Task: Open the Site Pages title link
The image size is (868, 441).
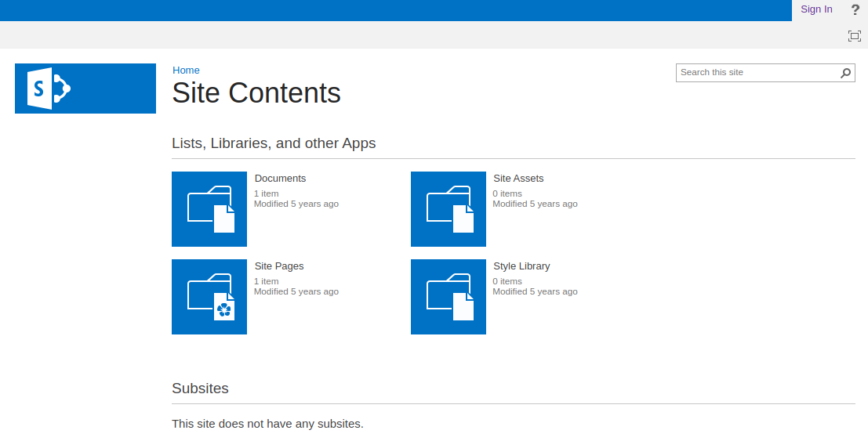Action: (278, 266)
